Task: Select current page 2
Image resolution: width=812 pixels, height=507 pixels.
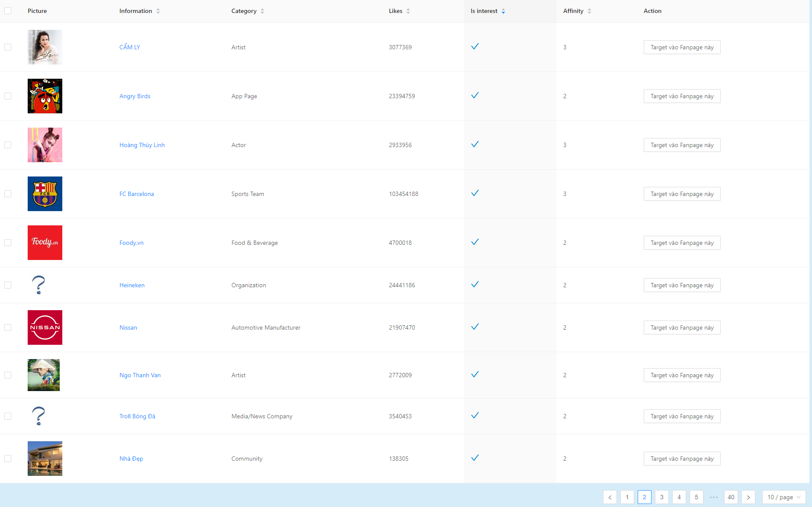Action: [645, 497]
